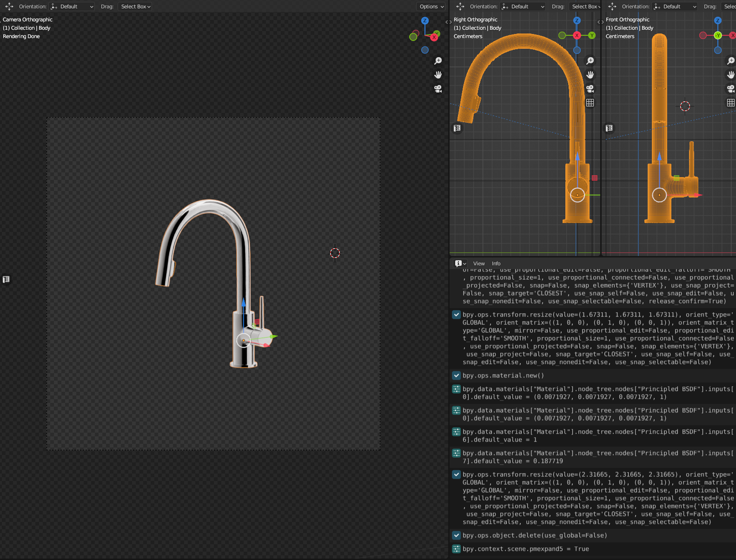736x560 pixels.
Task: Click the pan hand icon in Right Orthographic viewport
Action: point(590,75)
